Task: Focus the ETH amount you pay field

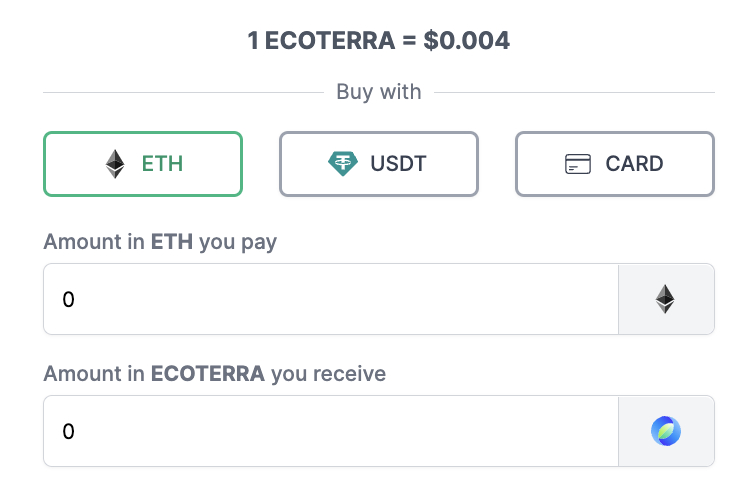Action: (331, 299)
